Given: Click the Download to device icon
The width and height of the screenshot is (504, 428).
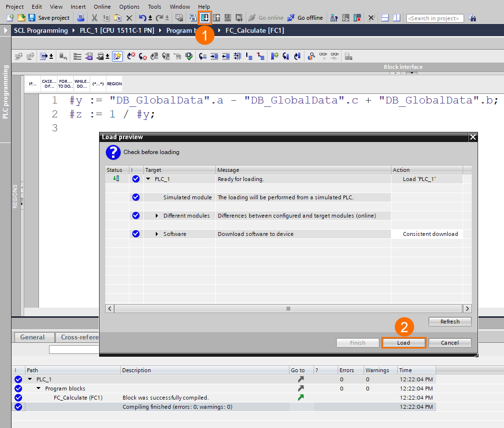Looking at the screenshot, I should (x=205, y=18).
